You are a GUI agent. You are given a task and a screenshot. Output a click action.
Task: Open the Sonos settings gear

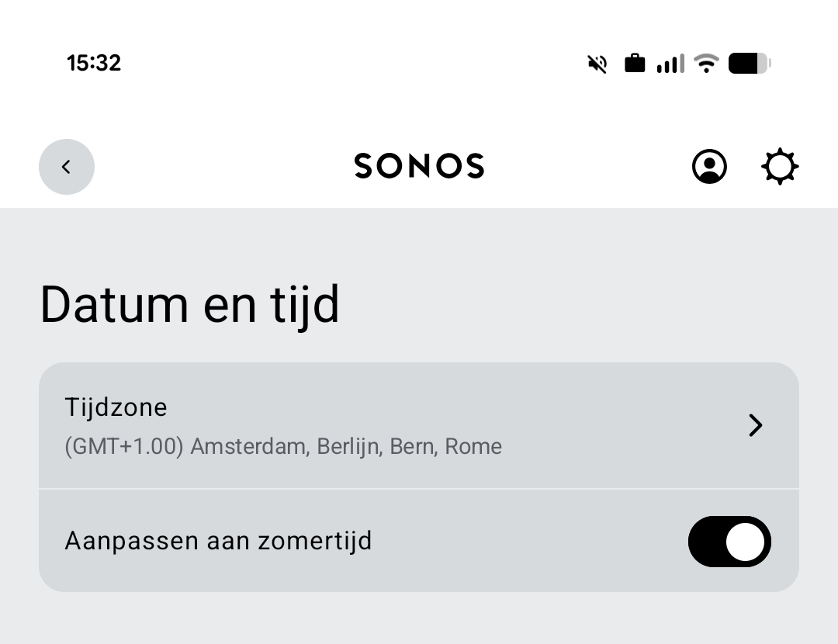point(779,166)
